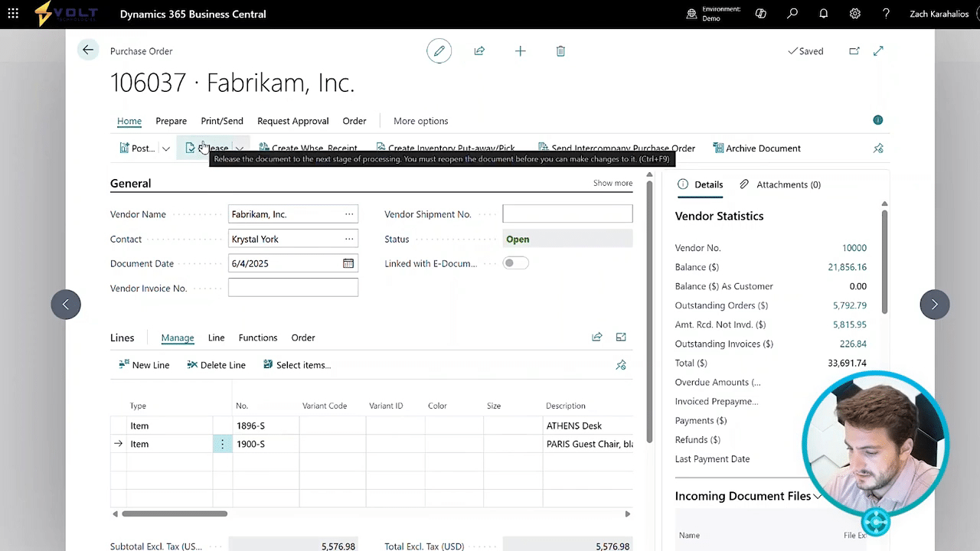Click the delete trash can icon
The height and width of the screenshot is (551, 980).
[560, 51]
